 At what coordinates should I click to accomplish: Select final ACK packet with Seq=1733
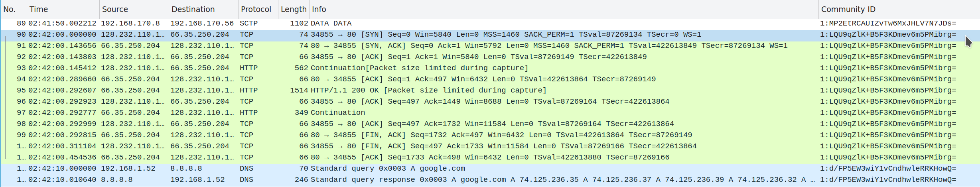coord(490,157)
